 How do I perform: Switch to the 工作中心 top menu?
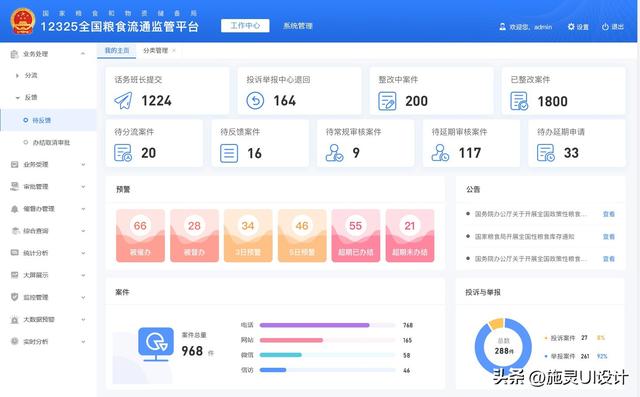coord(245,26)
